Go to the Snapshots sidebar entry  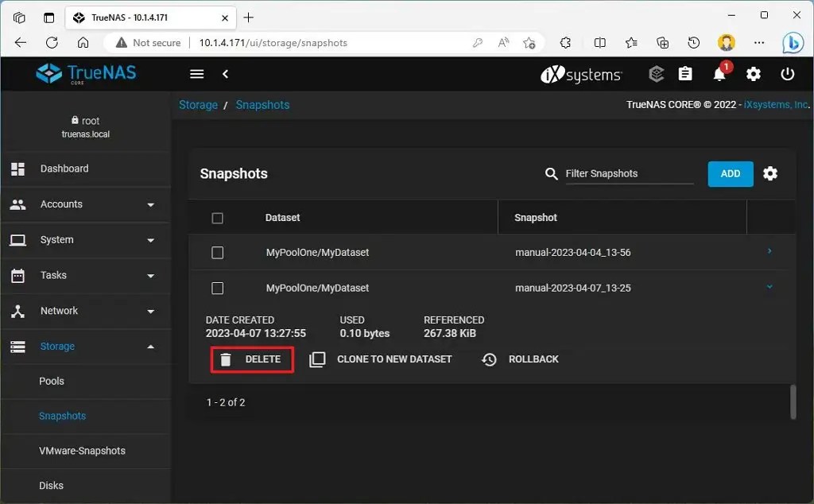pos(63,416)
